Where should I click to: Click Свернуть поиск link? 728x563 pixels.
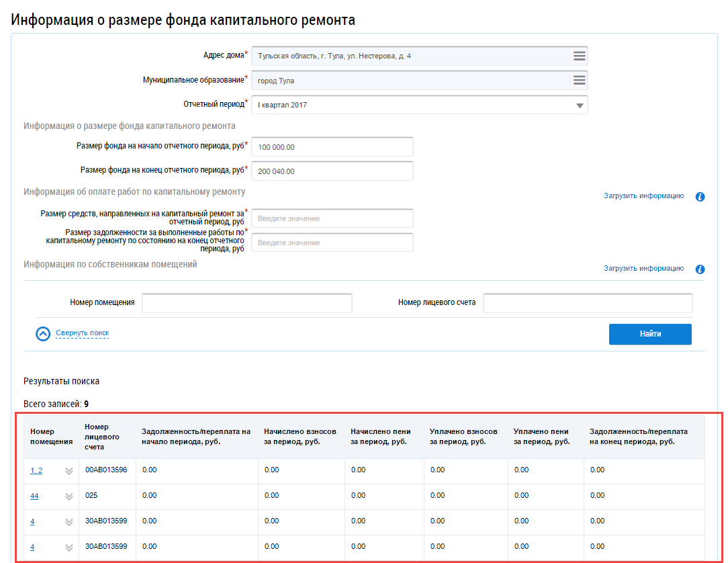point(82,333)
